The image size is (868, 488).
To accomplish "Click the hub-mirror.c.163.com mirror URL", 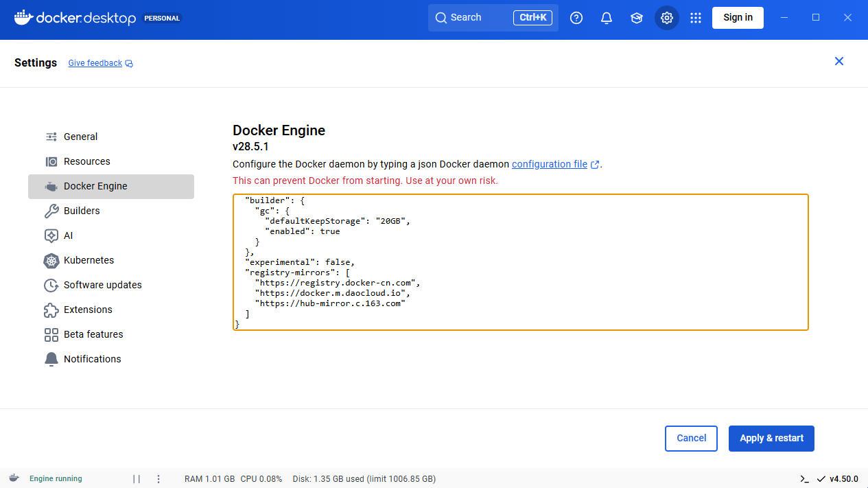I will 330,303.
